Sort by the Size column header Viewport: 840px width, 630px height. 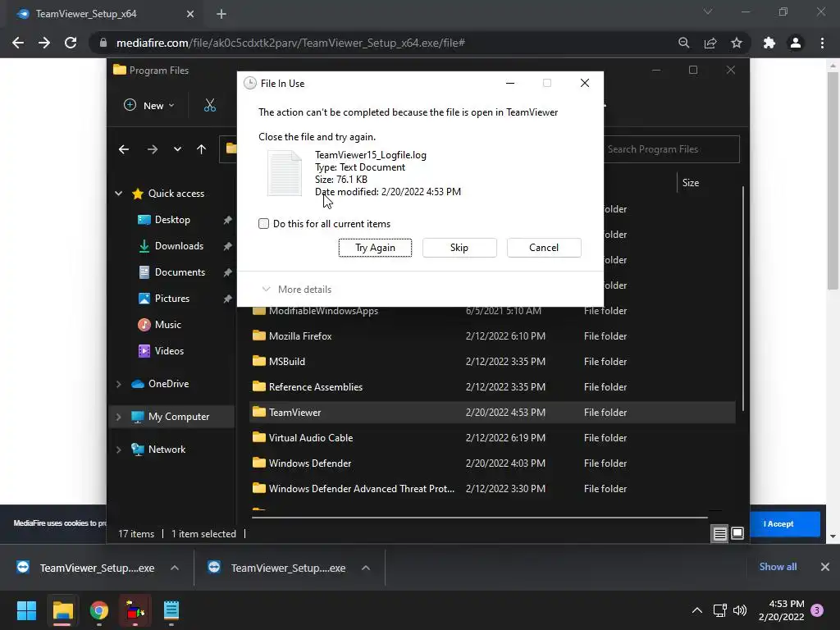691,183
